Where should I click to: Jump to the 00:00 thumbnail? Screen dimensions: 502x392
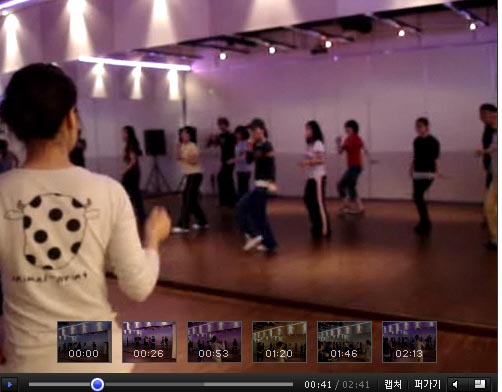tap(84, 342)
